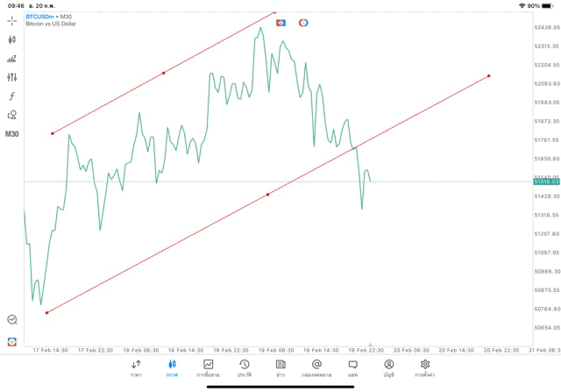The image size is (561, 392).
Task: Open the กล่องจดหมาย (Mailbox) tab
Action: (316, 367)
